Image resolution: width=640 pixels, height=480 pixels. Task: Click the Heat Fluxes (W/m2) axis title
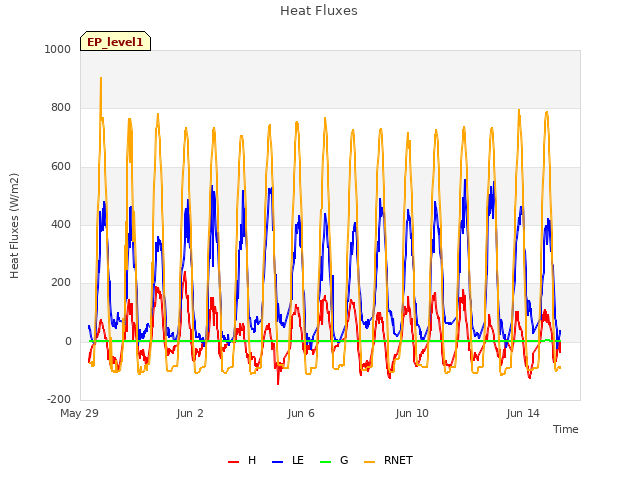coord(14,226)
